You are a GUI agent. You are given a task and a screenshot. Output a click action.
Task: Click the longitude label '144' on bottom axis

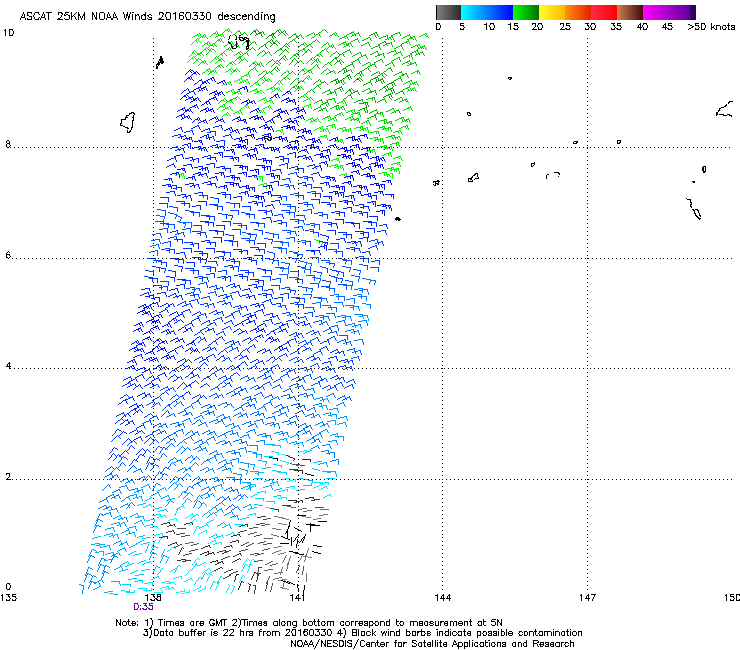pos(442,598)
